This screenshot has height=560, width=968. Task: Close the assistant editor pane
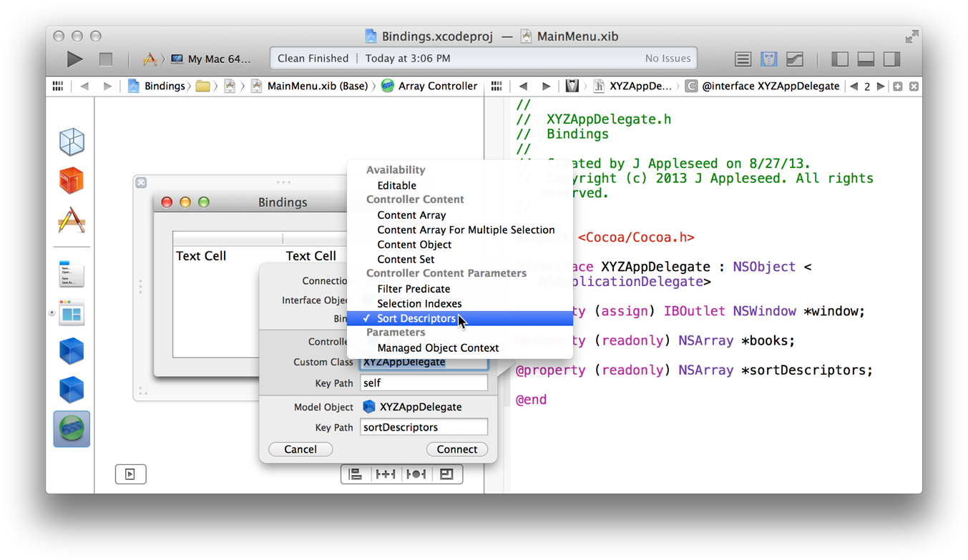(x=914, y=87)
